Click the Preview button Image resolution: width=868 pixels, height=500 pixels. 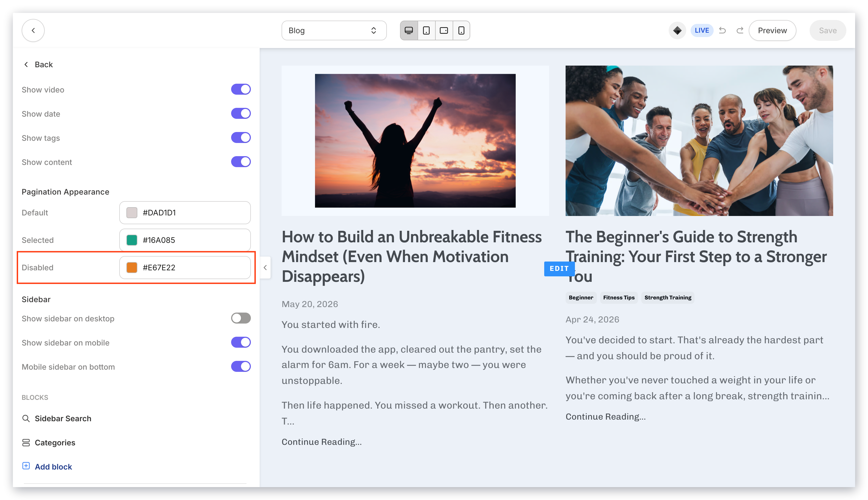(772, 30)
